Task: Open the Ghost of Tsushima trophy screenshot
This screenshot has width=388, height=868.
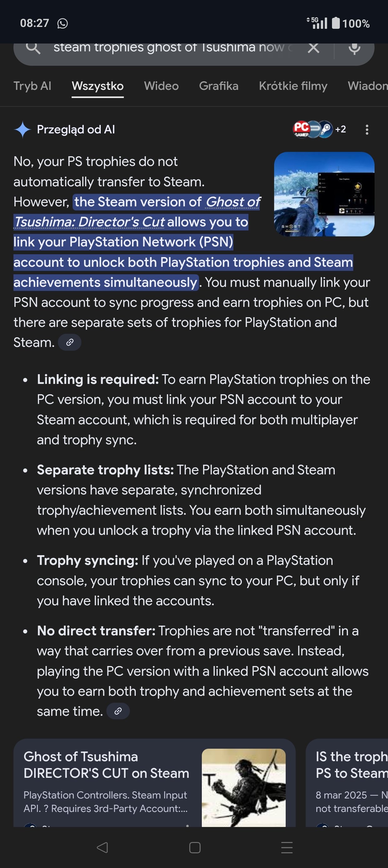Action: pos(324,194)
